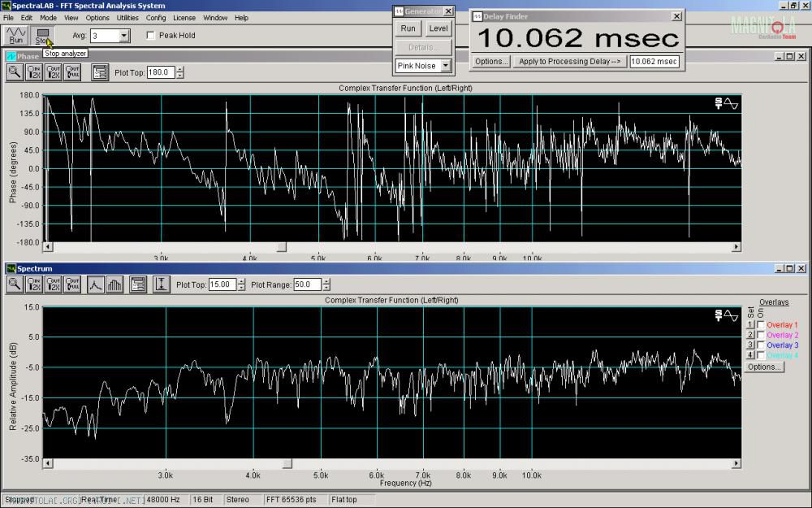812x508 pixels.
Task: Increase the Spectrum Plot Top spinner
Action: pos(241,281)
